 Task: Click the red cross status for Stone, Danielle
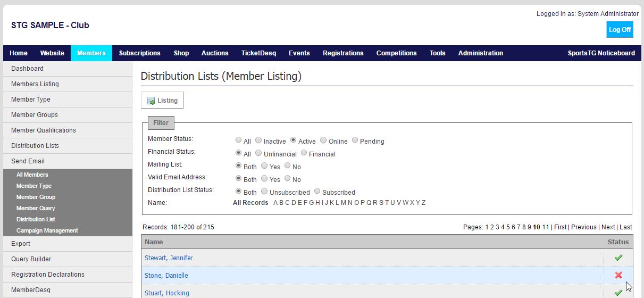618,275
